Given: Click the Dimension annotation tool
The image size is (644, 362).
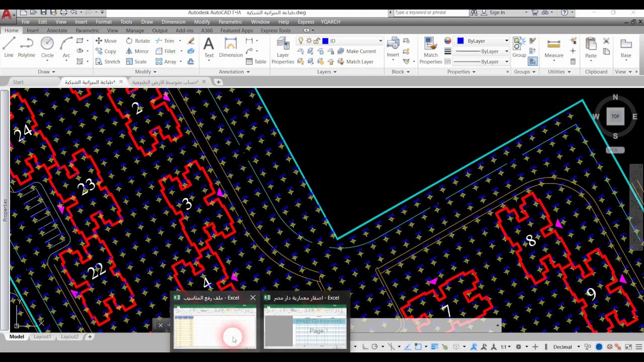Looking at the screenshot, I should point(231,48).
